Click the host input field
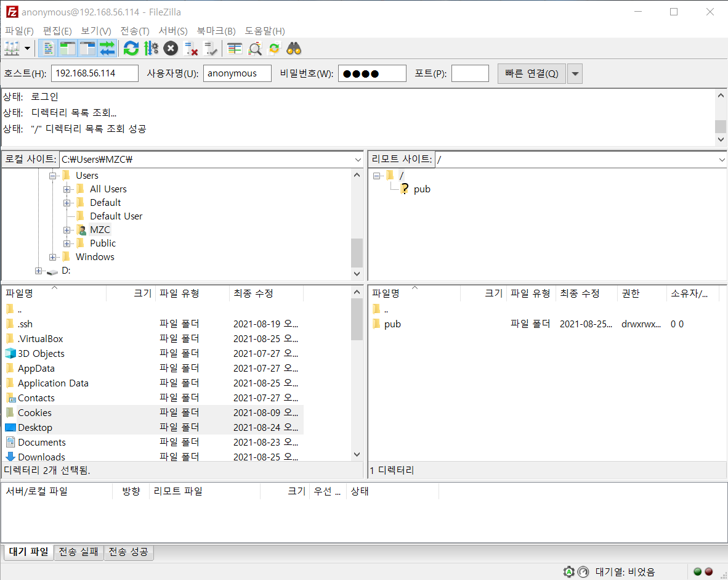The image size is (728, 580). (95, 73)
